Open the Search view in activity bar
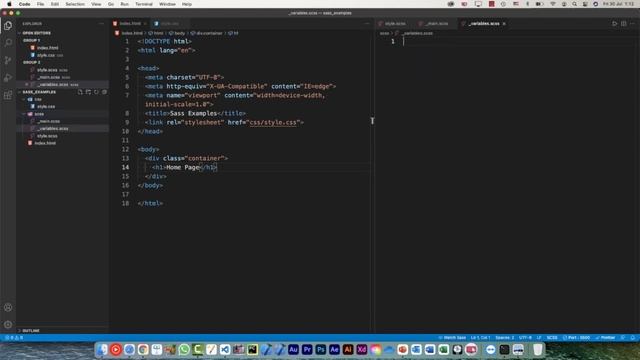Image resolution: width=640 pixels, height=360 pixels. [8, 43]
